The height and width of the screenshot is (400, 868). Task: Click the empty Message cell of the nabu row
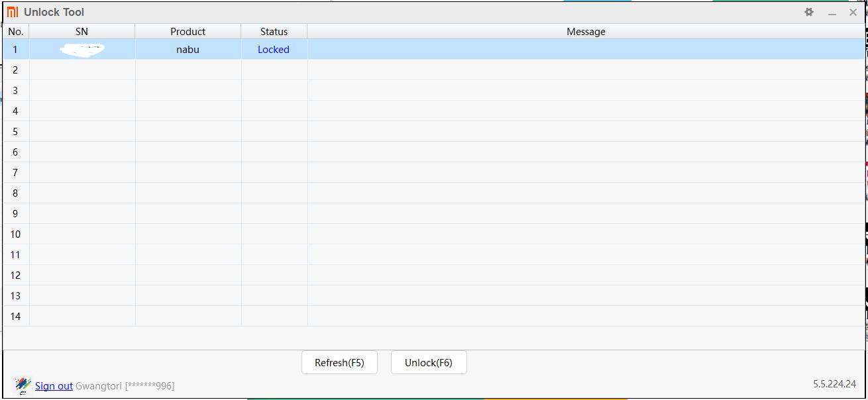[x=586, y=49]
